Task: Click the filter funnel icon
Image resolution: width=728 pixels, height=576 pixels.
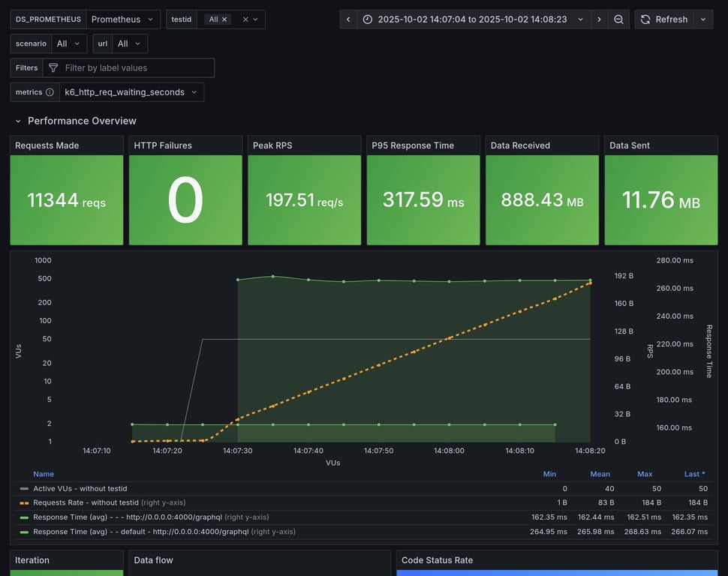Action: [x=53, y=68]
